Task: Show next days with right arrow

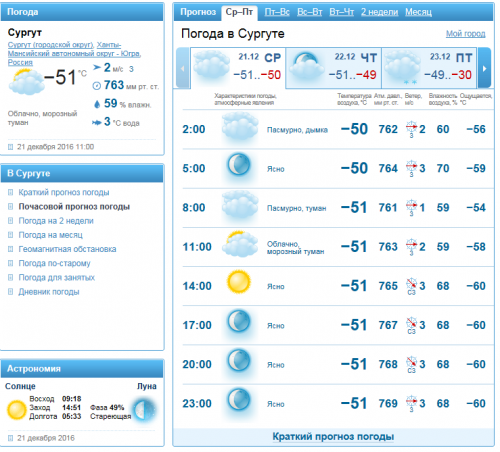Action: [484, 68]
